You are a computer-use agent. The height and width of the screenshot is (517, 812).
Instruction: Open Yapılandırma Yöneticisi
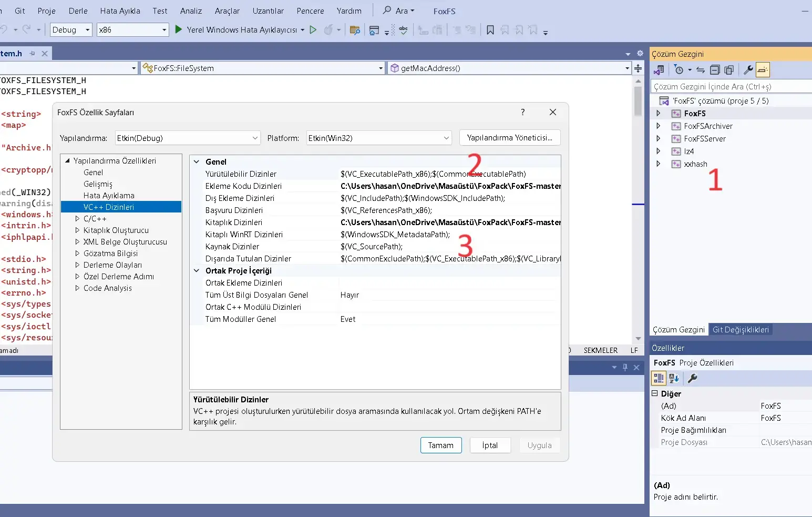[x=509, y=138]
